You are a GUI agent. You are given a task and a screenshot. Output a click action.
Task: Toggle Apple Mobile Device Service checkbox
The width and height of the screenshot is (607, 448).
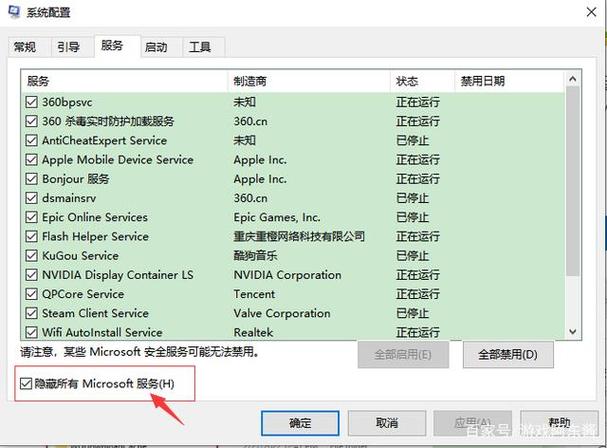click(31, 160)
